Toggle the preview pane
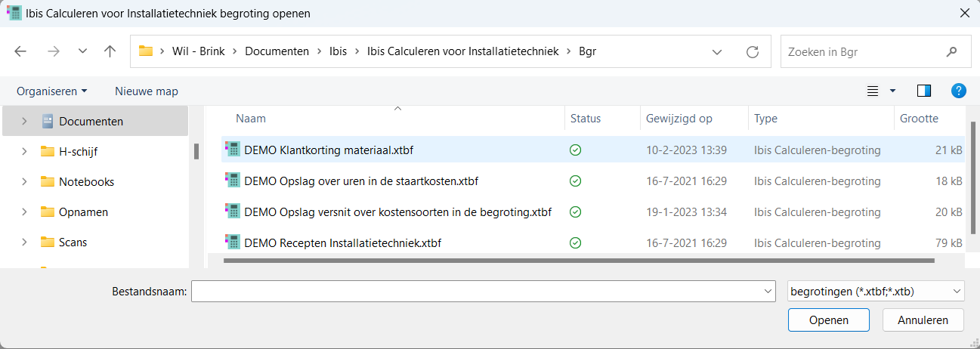The image size is (980, 349). [923, 91]
